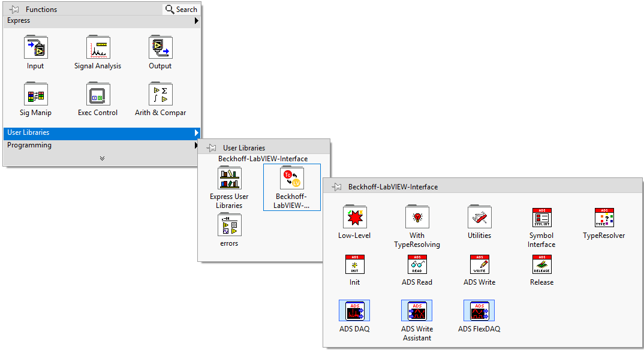
Task: Open the Signal Analysis palette icon
Action: [97, 48]
